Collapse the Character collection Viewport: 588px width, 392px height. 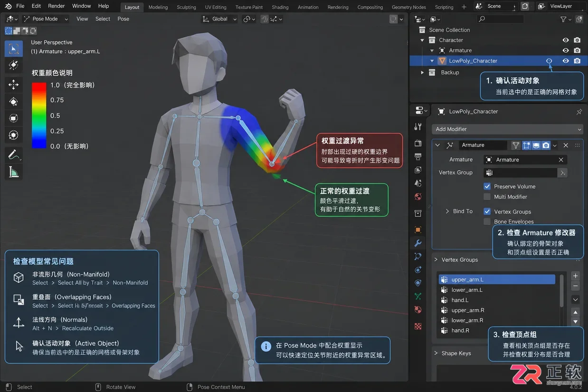(422, 40)
